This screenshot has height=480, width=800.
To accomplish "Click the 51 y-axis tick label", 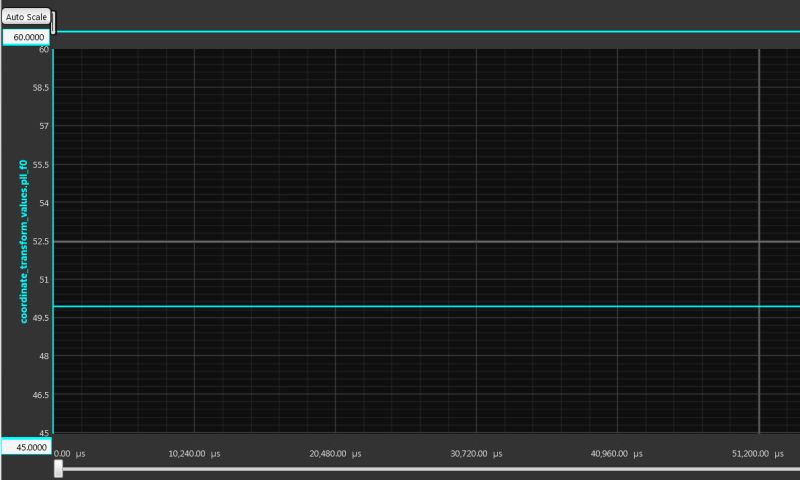I will (44, 280).
